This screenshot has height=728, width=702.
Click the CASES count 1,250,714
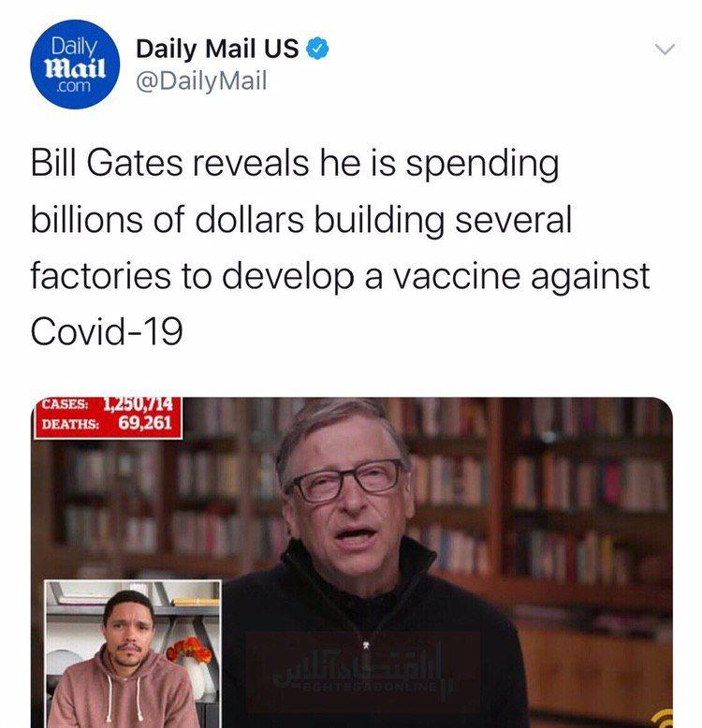[138, 404]
